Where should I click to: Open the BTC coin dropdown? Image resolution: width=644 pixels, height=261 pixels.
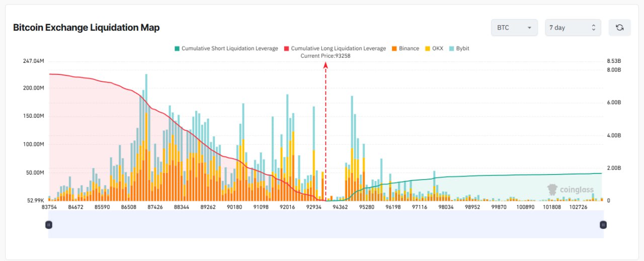514,28
